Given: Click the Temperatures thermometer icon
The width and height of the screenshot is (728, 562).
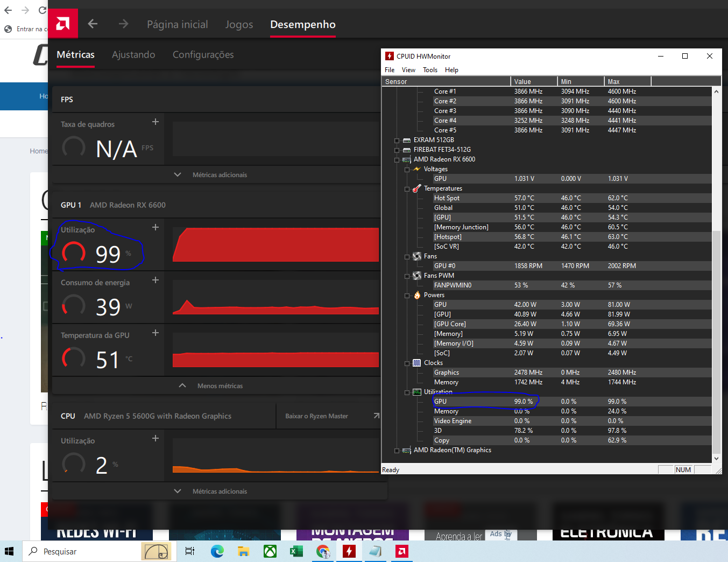Looking at the screenshot, I should (x=417, y=188).
